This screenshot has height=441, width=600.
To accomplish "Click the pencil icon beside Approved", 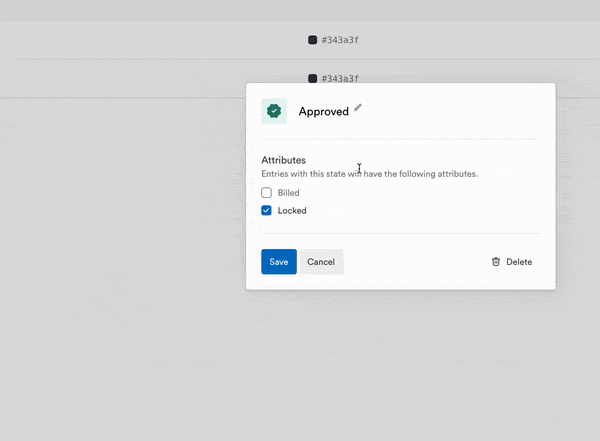I will coord(358,107).
